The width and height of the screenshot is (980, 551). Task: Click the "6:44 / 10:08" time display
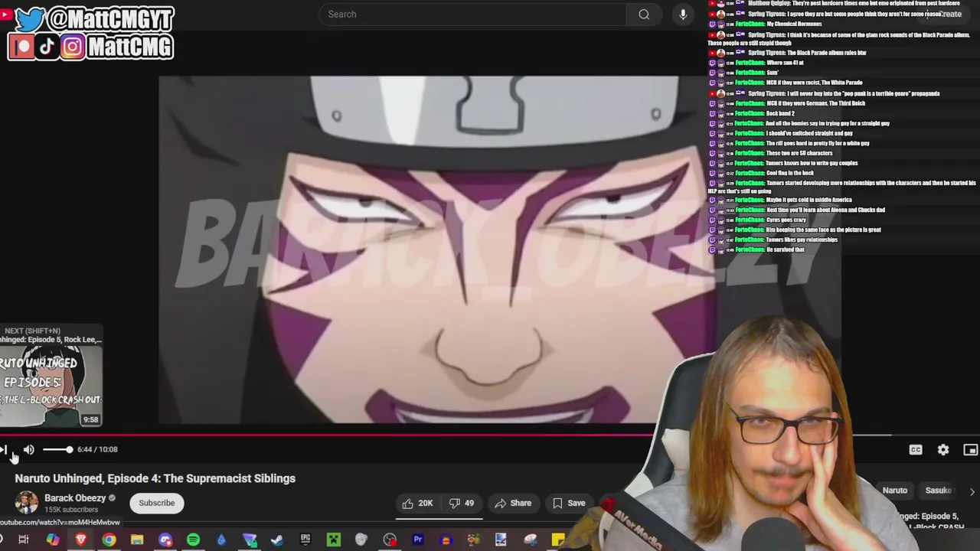tap(97, 450)
